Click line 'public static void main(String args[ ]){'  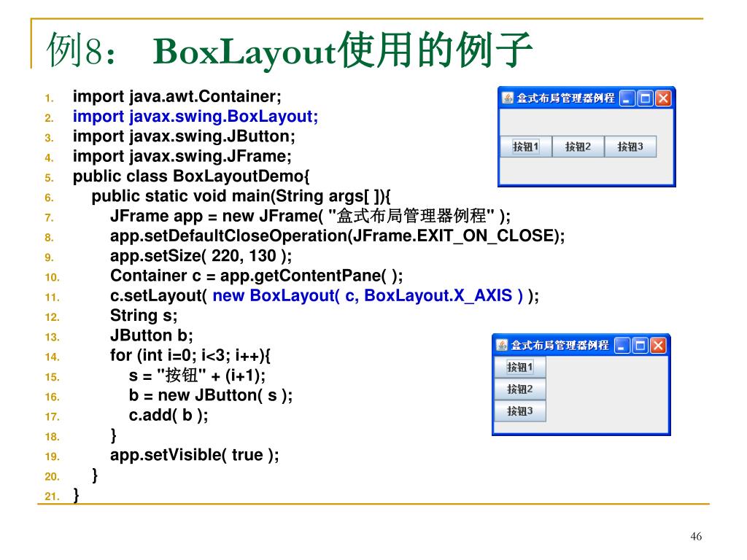point(241,197)
